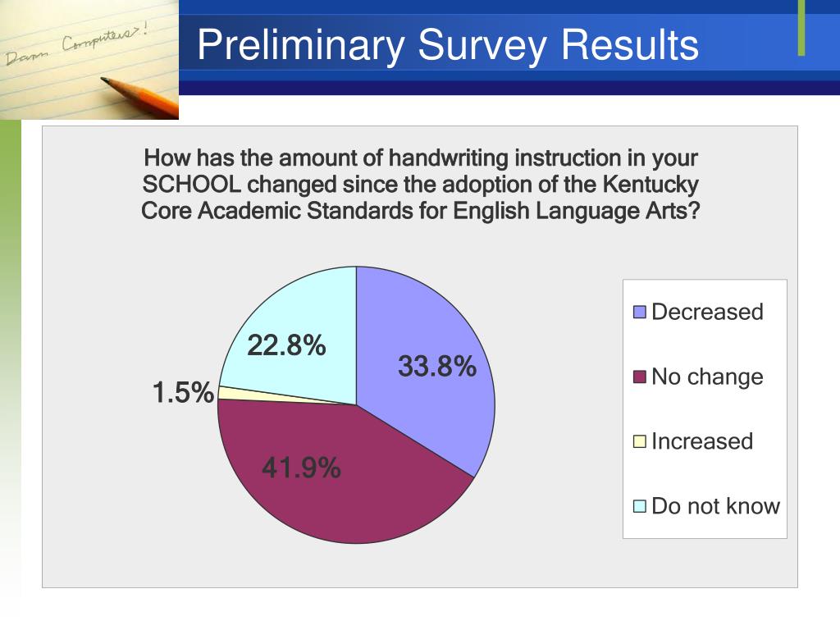Click the 41.9% data label text

coord(301,468)
